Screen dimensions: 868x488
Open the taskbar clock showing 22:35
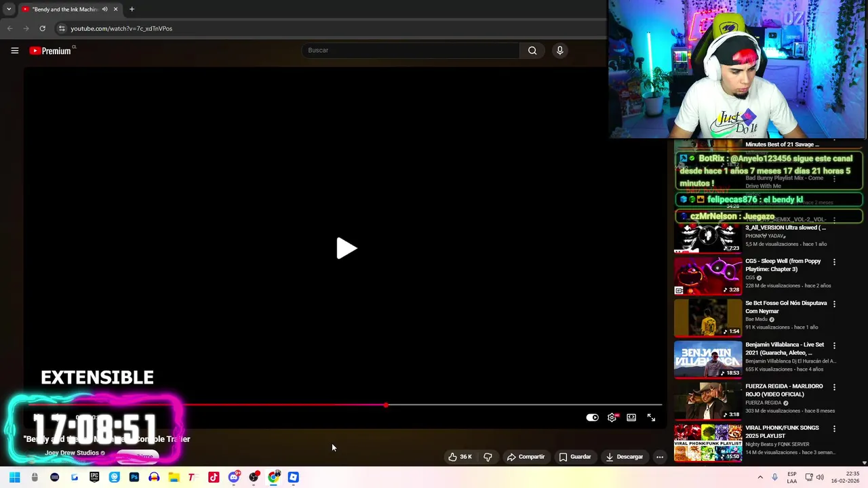click(846, 477)
